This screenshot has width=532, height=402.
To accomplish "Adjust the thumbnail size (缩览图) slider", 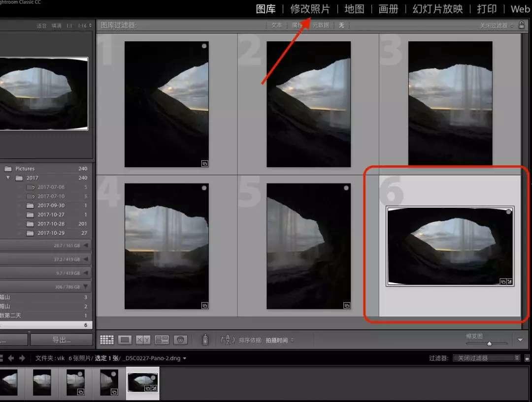I will [x=489, y=344].
